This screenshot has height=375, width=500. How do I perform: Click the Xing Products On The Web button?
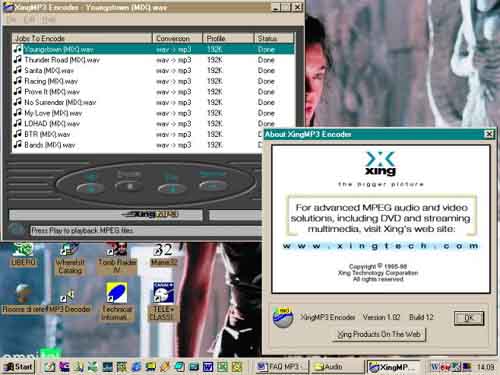pos(379,334)
